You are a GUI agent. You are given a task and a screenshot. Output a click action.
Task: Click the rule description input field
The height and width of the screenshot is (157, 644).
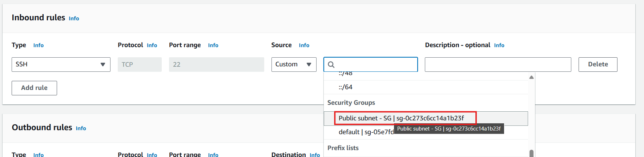tap(498, 65)
